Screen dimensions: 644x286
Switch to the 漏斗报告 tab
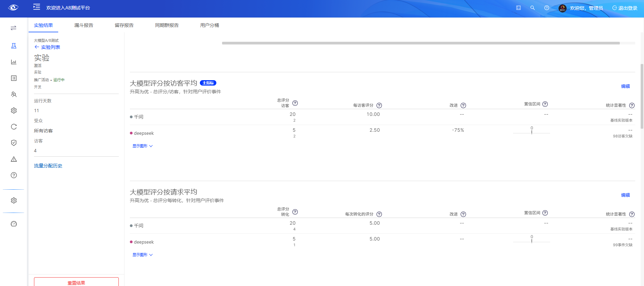(x=83, y=25)
